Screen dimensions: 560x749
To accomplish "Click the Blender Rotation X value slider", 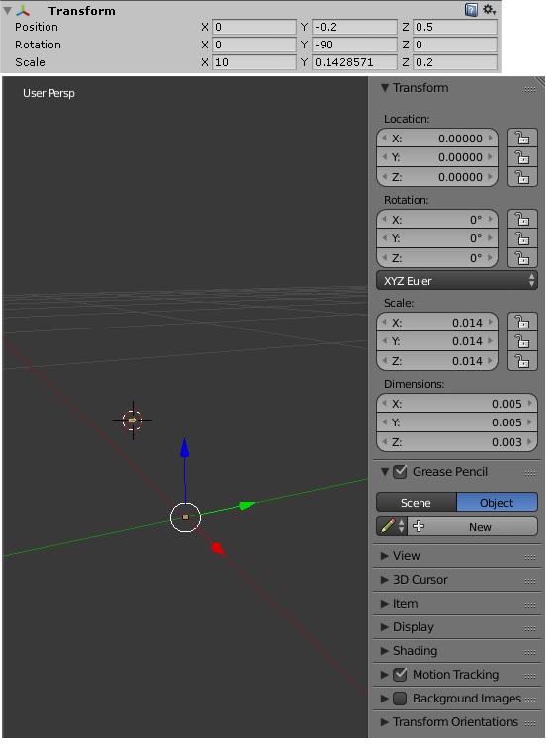I will [437, 220].
